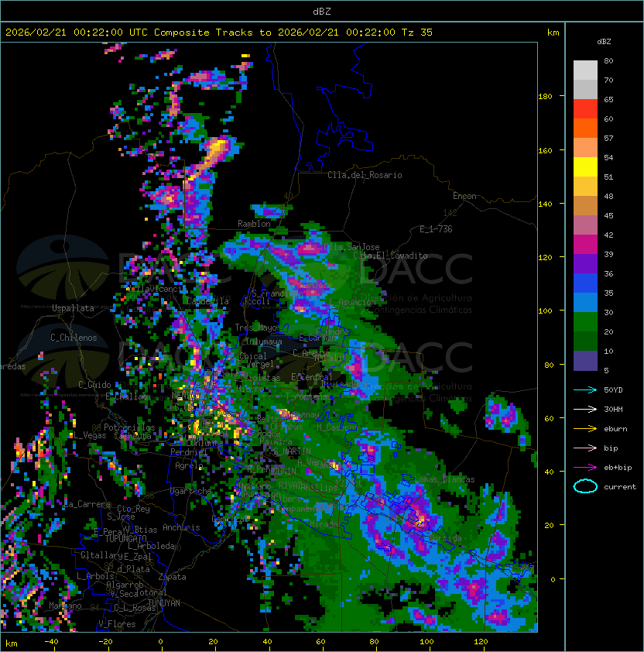The image size is (644, 652).
Task: Pick the dark orange 57–60 dBZ swatch
Action: pyautogui.click(x=585, y=128)
